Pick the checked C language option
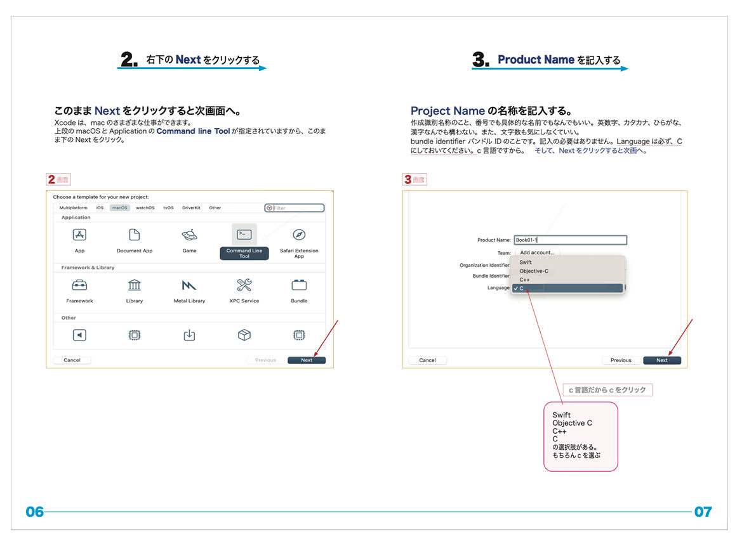Image resolution: width=756 pixels, height=534 pixels. point(567,288)
